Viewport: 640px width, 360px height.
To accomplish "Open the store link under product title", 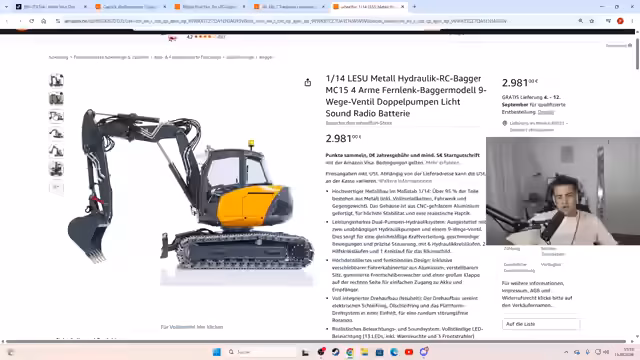I will coord(359,123).
